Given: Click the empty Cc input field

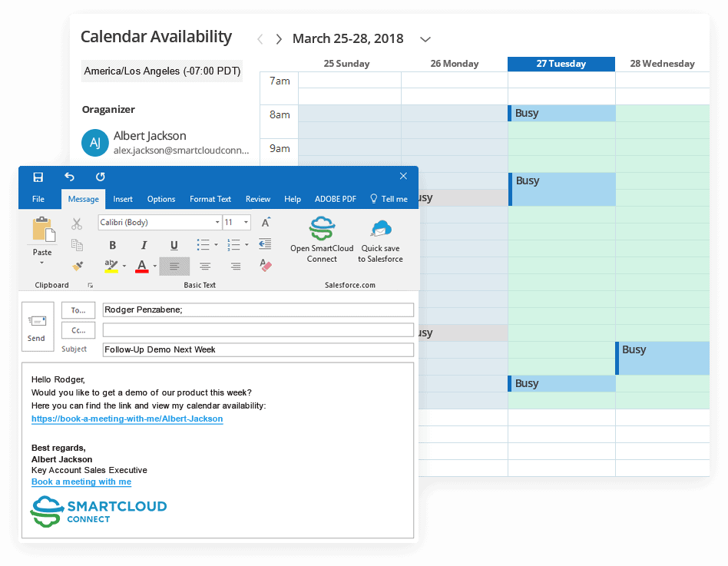Looking at the screenshot, I should tap(258, 330).
